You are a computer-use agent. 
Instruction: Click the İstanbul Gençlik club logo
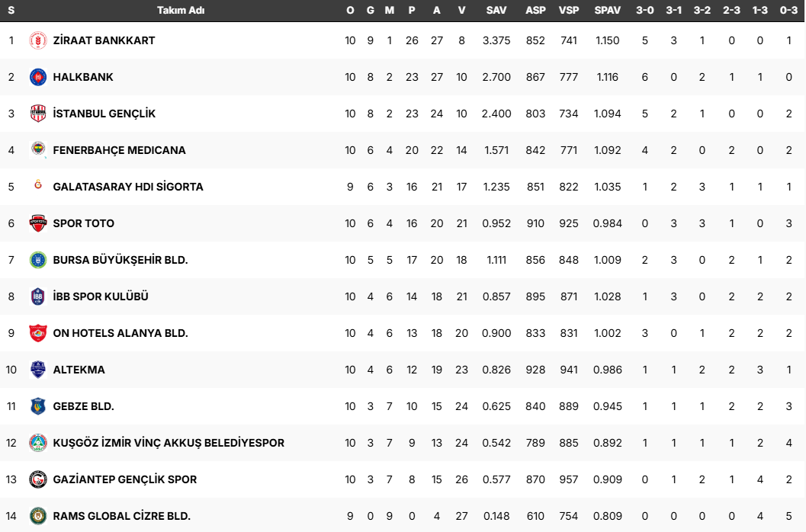(x=38, y=114)
